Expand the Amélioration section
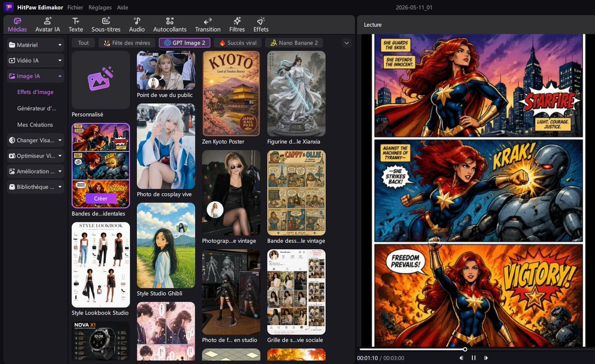The height and width of the screenshot is (364, 595). 36,171
